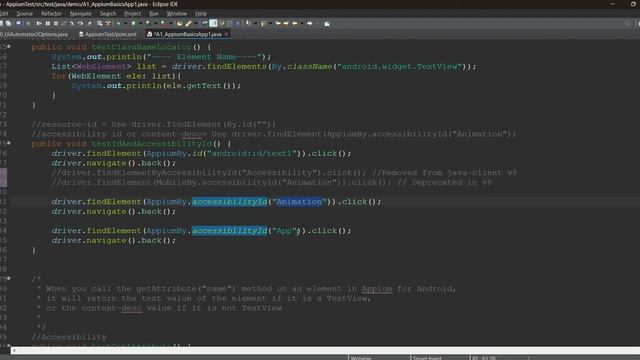Open the Debug launch dropdown arrow
This screenshot has height=360, width=640.
pyautogui.click(x=126, y=23)
